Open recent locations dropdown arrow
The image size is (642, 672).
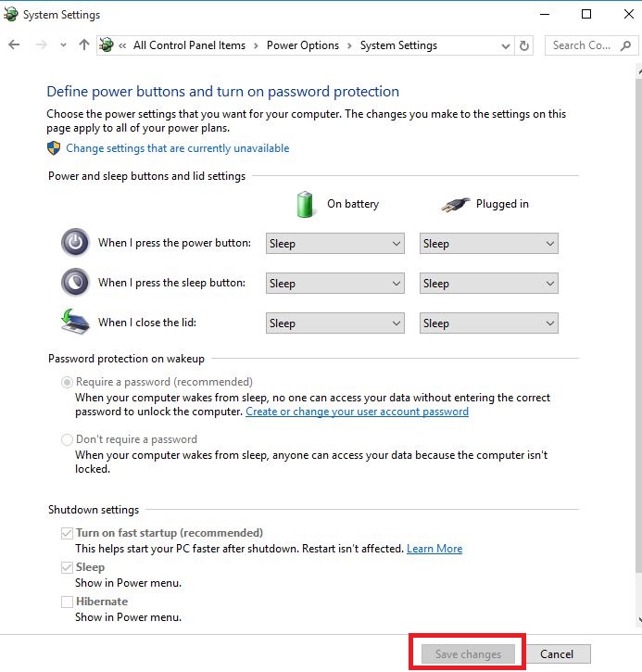click(x=63, y=45)
